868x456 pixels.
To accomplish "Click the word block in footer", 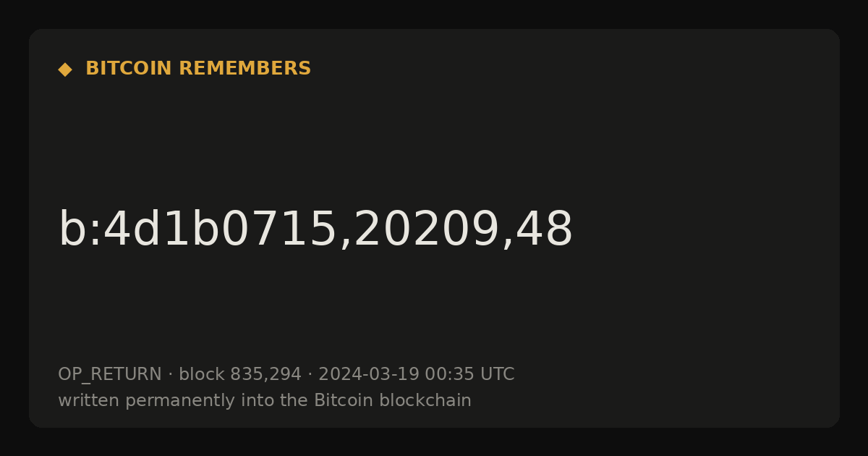I will click(x=202, y=374).
